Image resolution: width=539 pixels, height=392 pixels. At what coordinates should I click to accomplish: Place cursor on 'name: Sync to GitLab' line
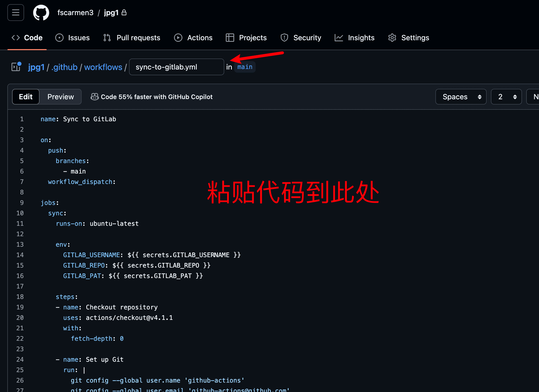pyautogui.click(x=78, y=119)
